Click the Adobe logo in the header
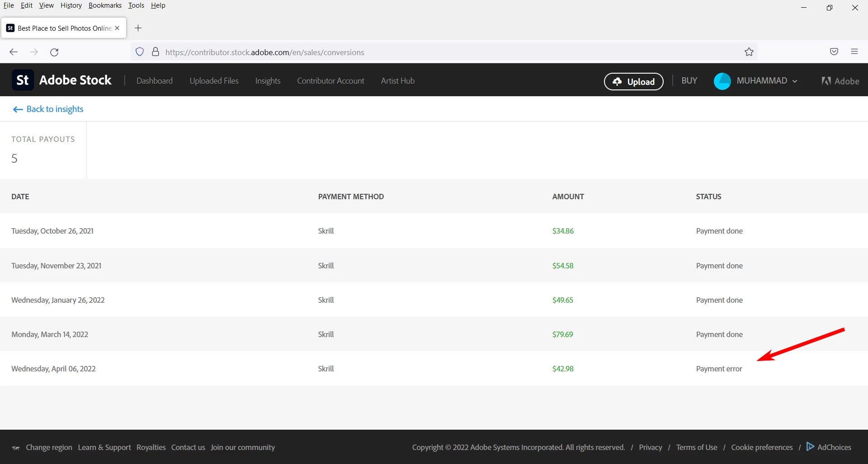Screen dimensions: 868x464 click(x=840, y=81)
